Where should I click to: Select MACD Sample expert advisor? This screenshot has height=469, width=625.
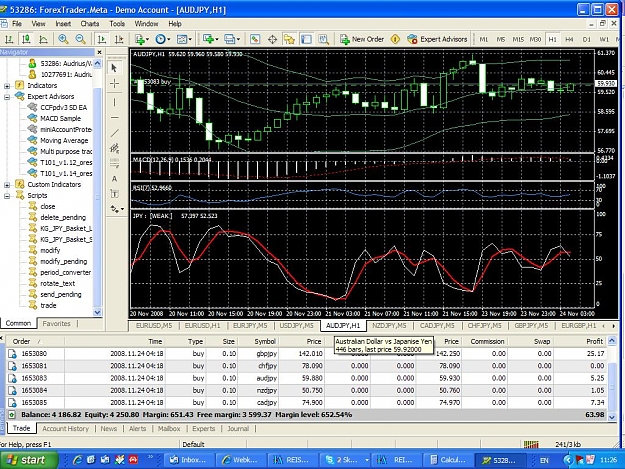point(60,118)
